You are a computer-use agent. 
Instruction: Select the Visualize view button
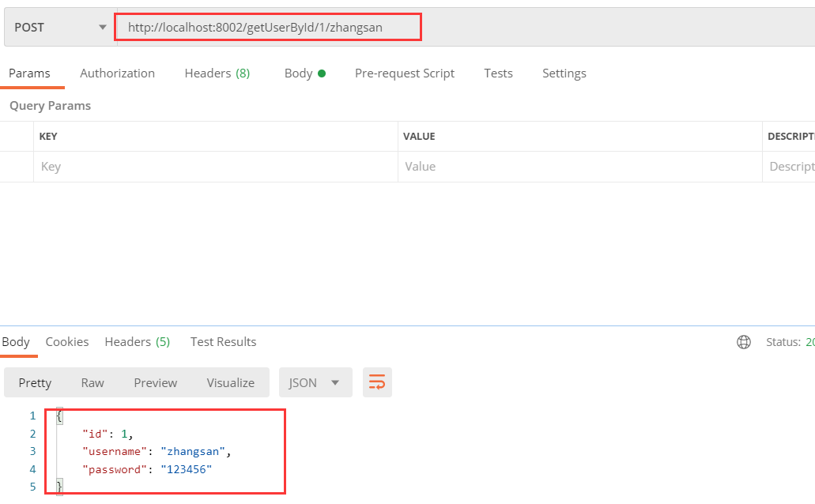230,383
